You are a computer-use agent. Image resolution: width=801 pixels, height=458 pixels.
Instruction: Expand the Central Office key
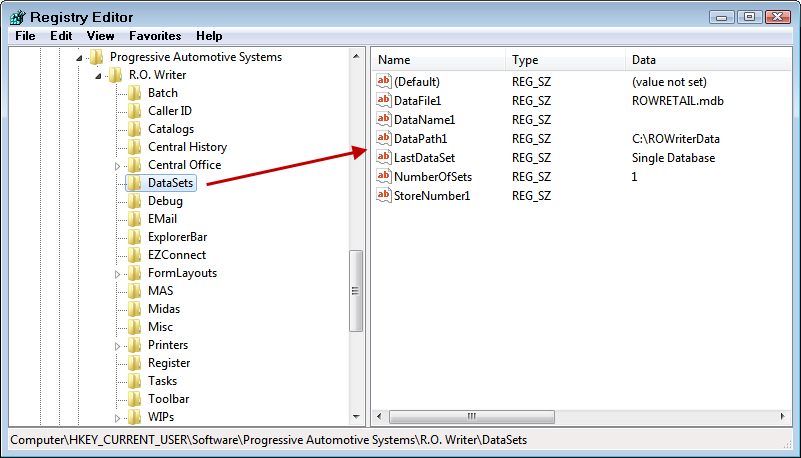pos(117,165)
